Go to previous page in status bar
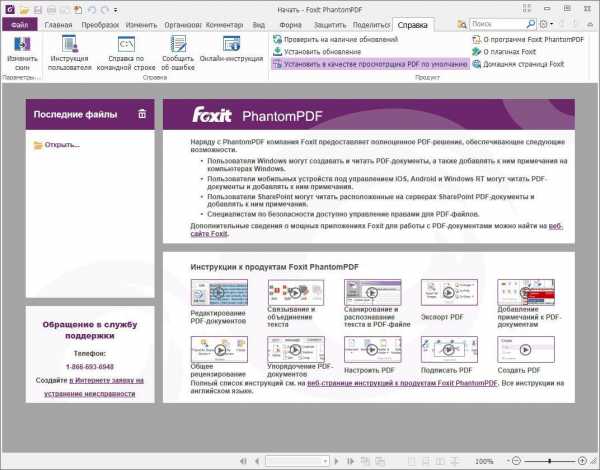The image size is (600, 470). (257, 461)
